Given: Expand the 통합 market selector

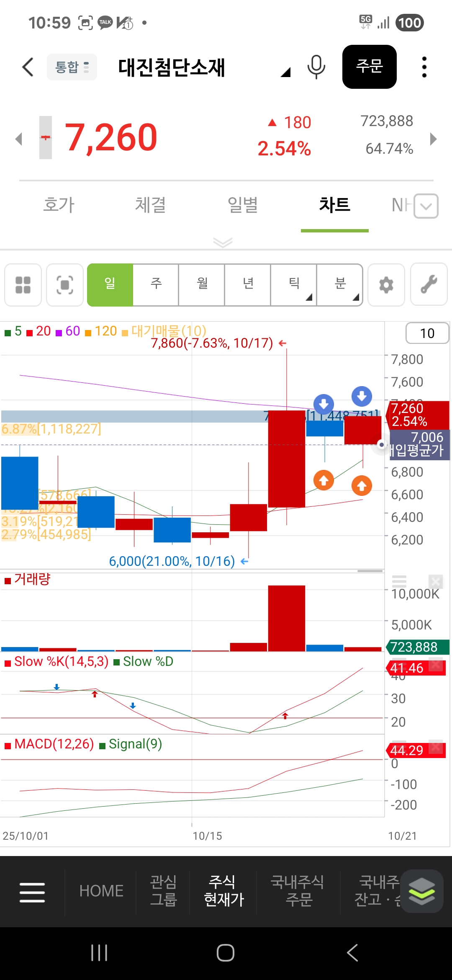Looking at the screenshot, I should point(72,67).
